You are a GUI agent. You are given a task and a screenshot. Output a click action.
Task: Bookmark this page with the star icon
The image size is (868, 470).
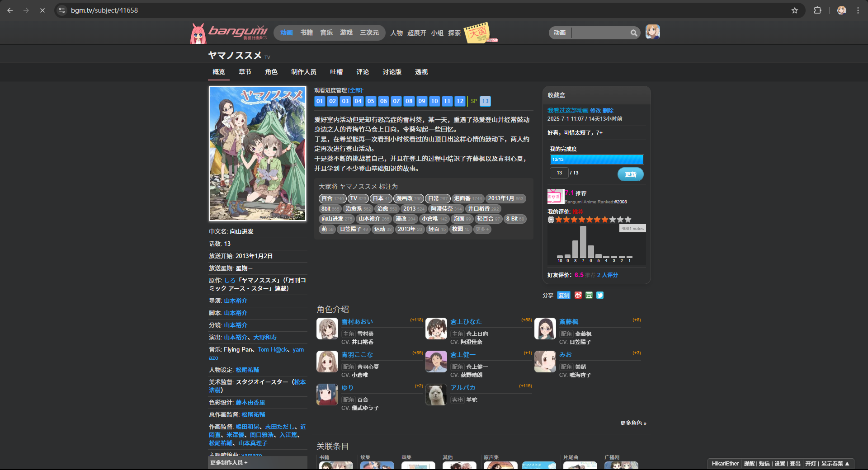[x=795, y=10]
